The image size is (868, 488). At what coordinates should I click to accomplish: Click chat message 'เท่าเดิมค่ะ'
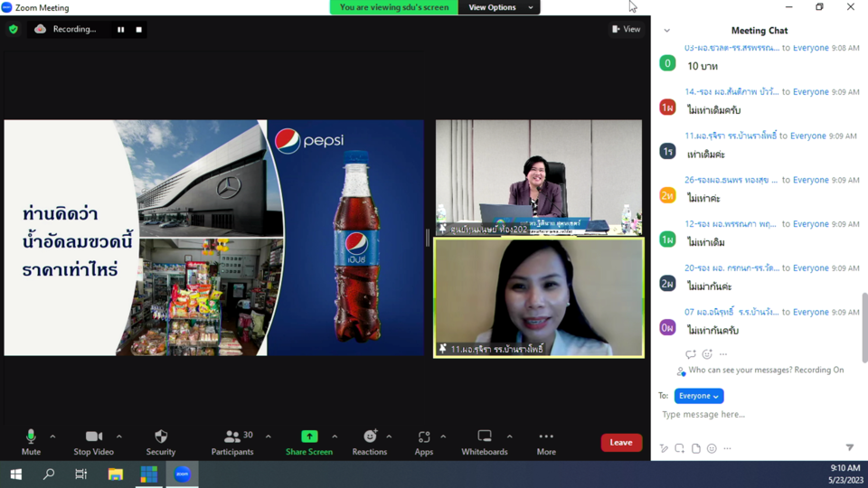706,155
